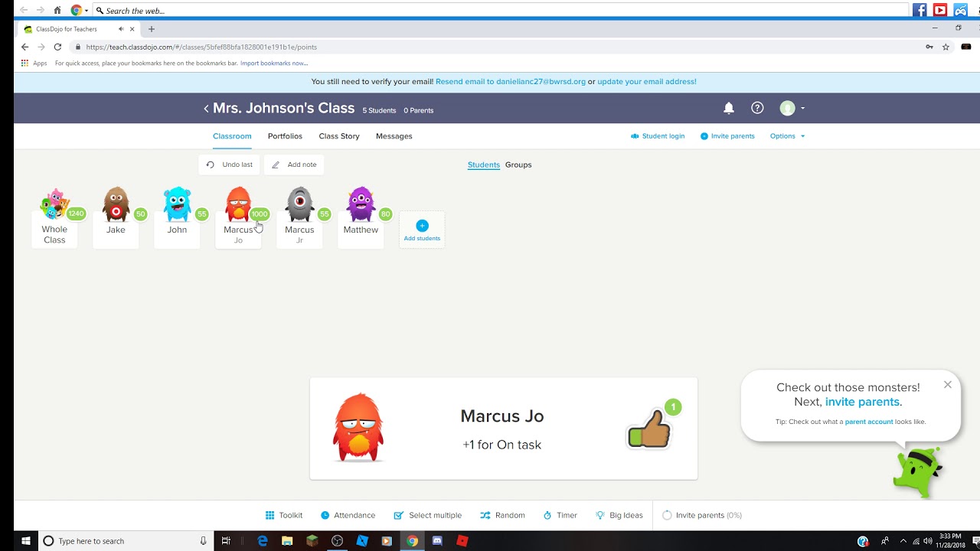Select John's blue monster avatar
Viewport: 980px width, 551px height.
(177, 204)
